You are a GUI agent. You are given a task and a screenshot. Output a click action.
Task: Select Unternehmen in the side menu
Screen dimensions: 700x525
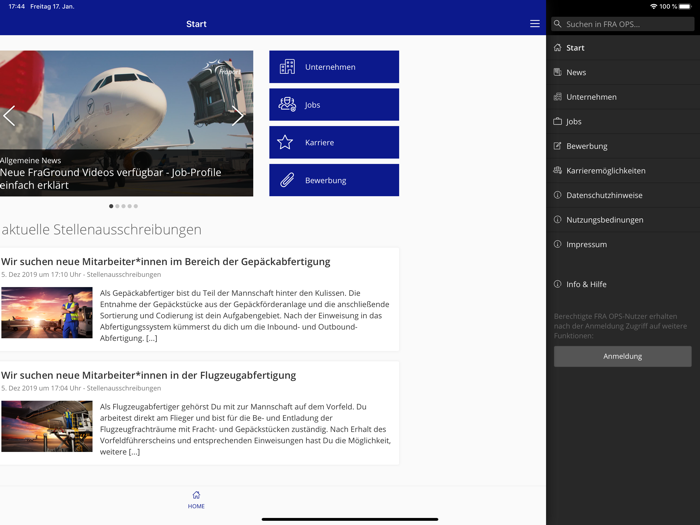click(x=623, y=97)
